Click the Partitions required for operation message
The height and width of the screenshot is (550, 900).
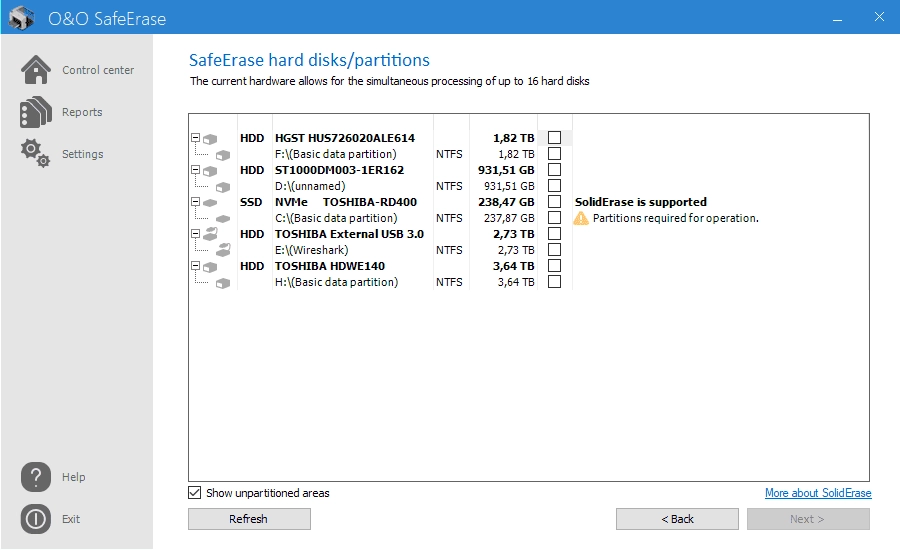click(676, 218)
